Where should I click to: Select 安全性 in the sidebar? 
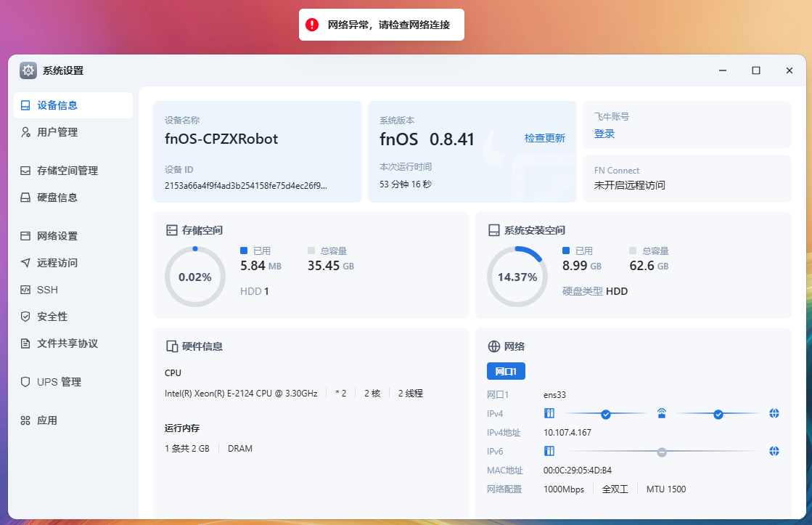pos(73,317)
